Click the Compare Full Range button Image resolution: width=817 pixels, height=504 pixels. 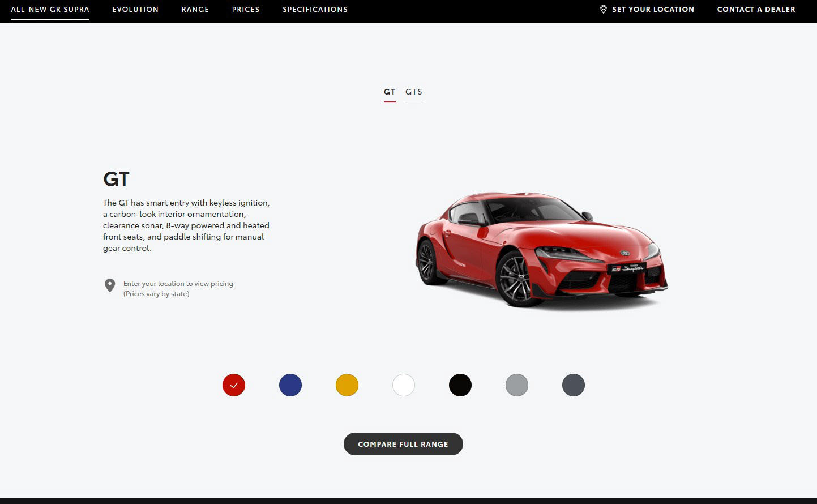point(403,444)
